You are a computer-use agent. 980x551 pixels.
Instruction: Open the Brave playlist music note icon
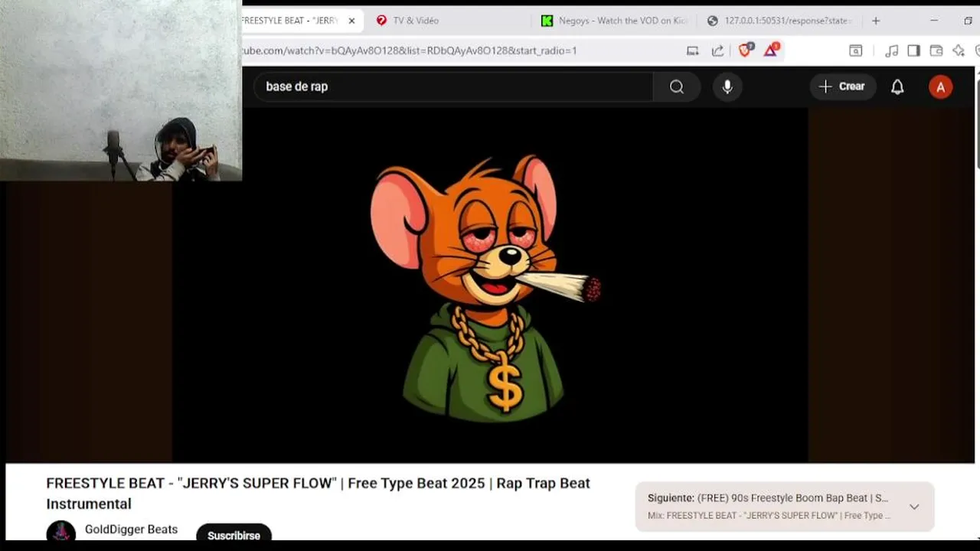[891, 51]
